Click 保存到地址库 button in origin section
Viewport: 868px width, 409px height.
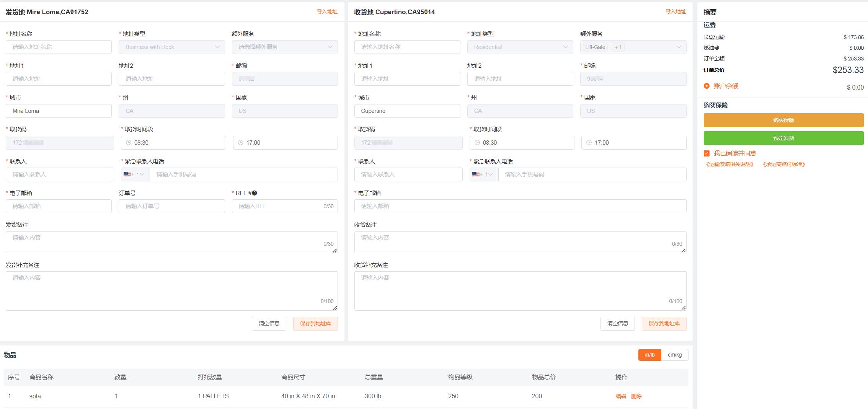pos(316,324)
